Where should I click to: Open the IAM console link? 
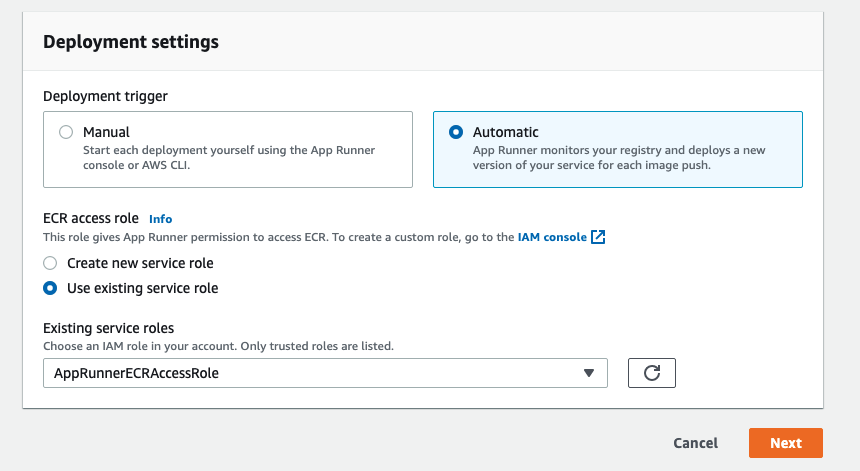point(552,237)
